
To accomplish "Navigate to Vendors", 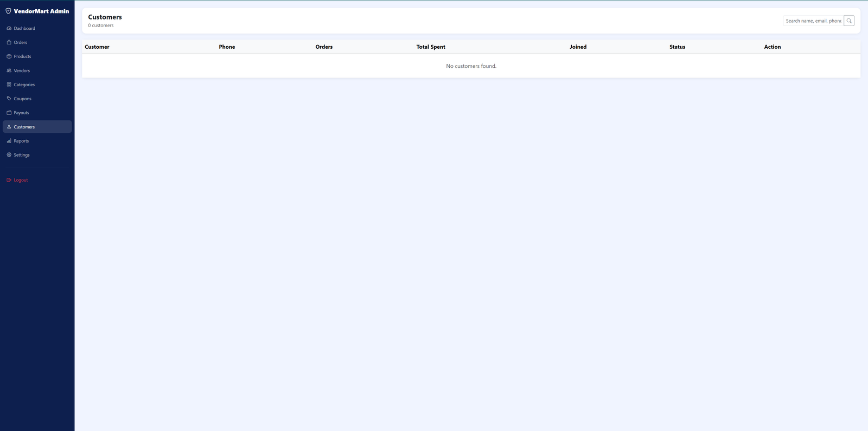I will point(37,70).
